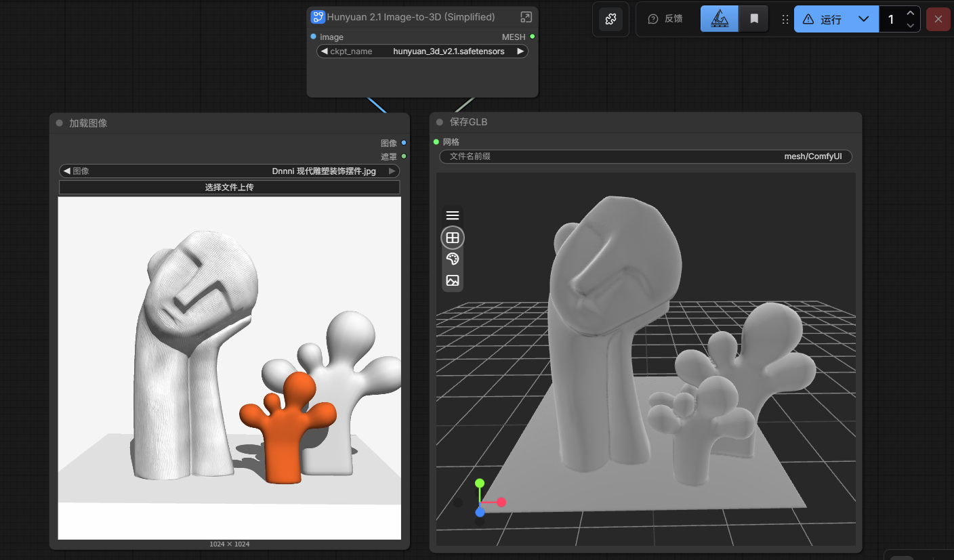This screenshot has width=954, height=560.
Task: Open the extensions puzzle icon
Action: point(610,19)
